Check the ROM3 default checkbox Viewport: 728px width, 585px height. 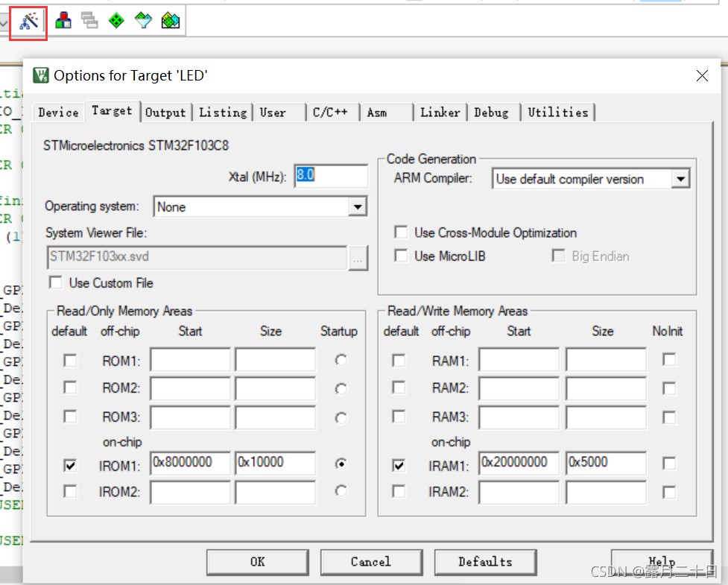[70, 417]
